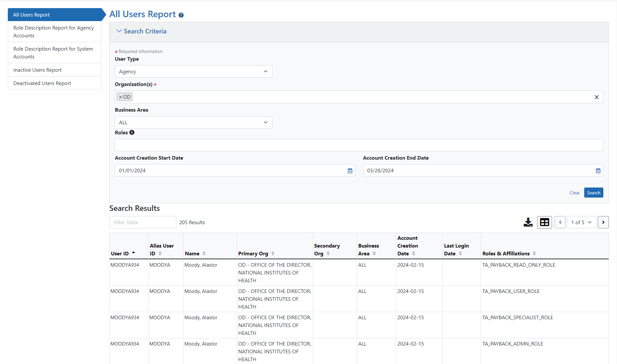The image size is (617, 364).
Task: Sort by Secondary Org column
Action: click(328, 254)
